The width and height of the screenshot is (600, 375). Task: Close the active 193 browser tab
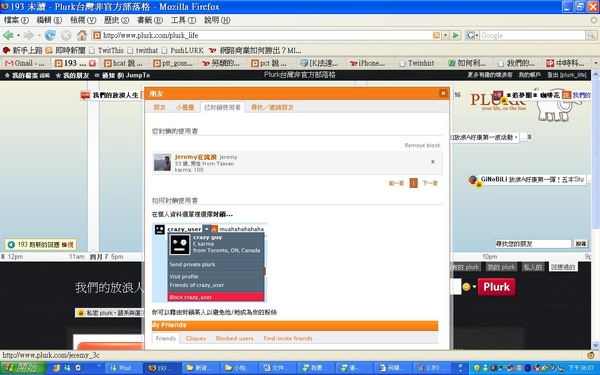(x=92, y=63)
